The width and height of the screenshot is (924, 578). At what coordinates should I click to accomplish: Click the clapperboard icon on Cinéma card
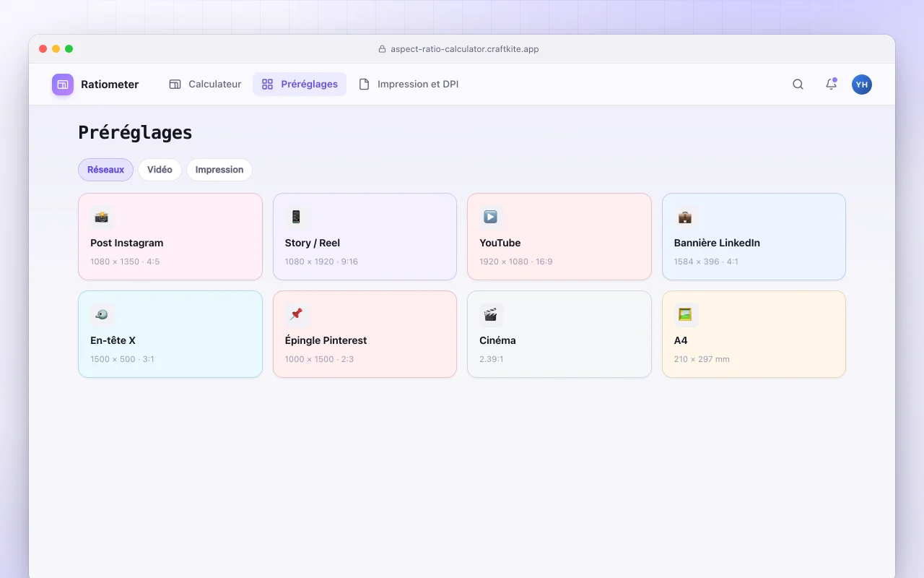point(491,314)
